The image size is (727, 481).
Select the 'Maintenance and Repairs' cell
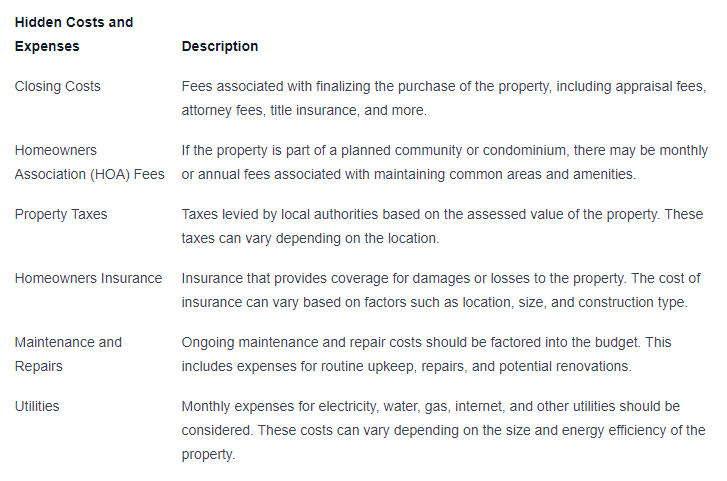[x=68, y=354]
